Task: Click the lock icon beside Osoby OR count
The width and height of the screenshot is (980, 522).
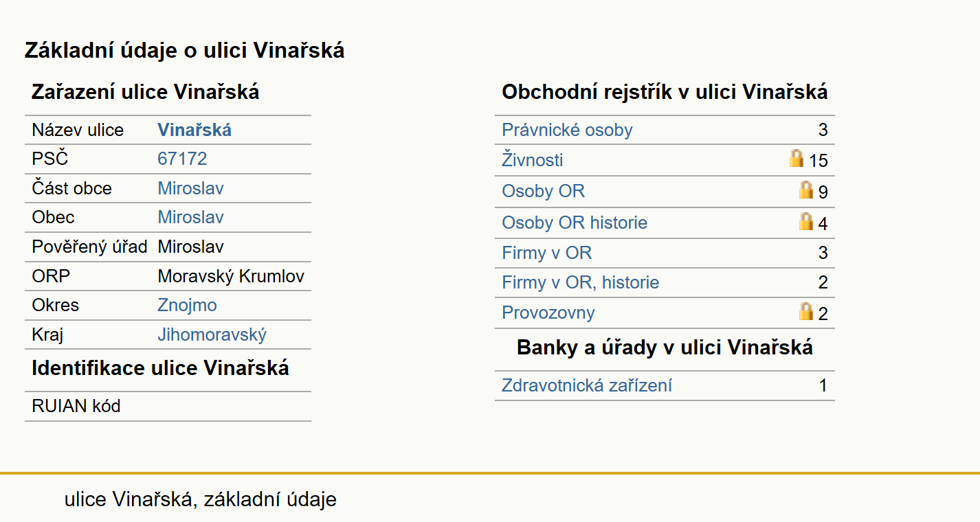Action: tap(806, 190)
